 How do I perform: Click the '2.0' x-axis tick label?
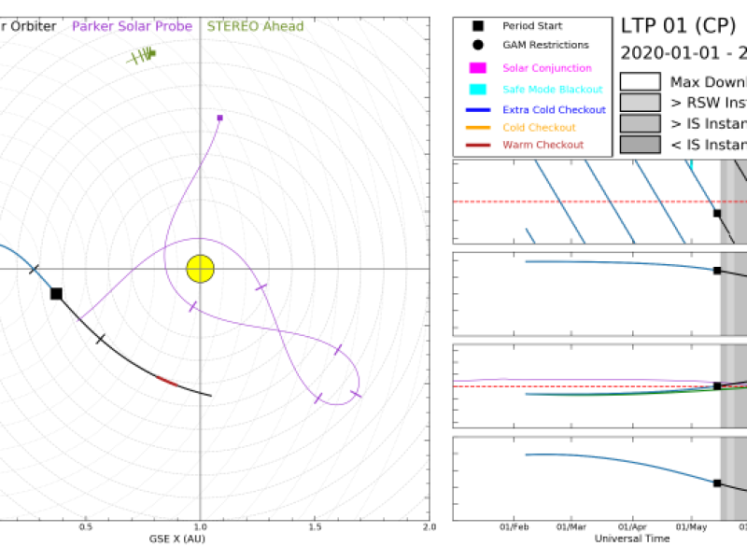[x=430, y=526]
